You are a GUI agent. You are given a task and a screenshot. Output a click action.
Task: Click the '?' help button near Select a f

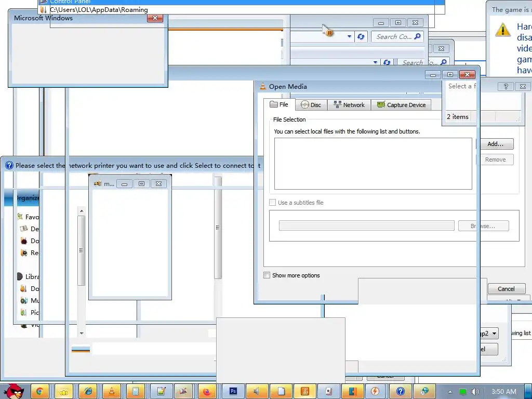506,87
